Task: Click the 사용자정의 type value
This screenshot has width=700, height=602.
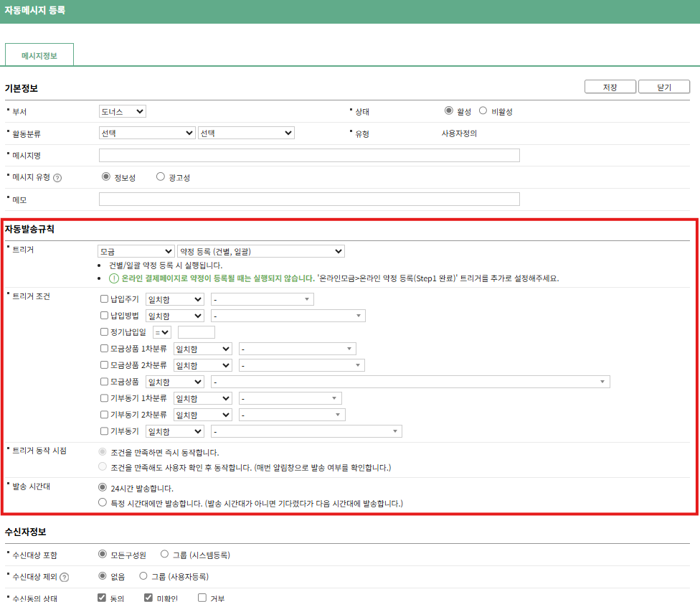Action: tap(459, 133)
